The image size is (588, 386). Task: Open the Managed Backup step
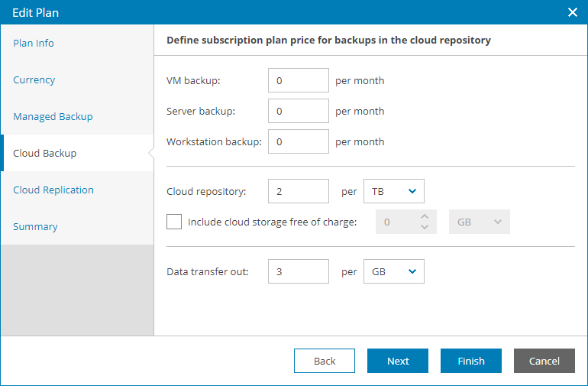click(x=53, y=116)
